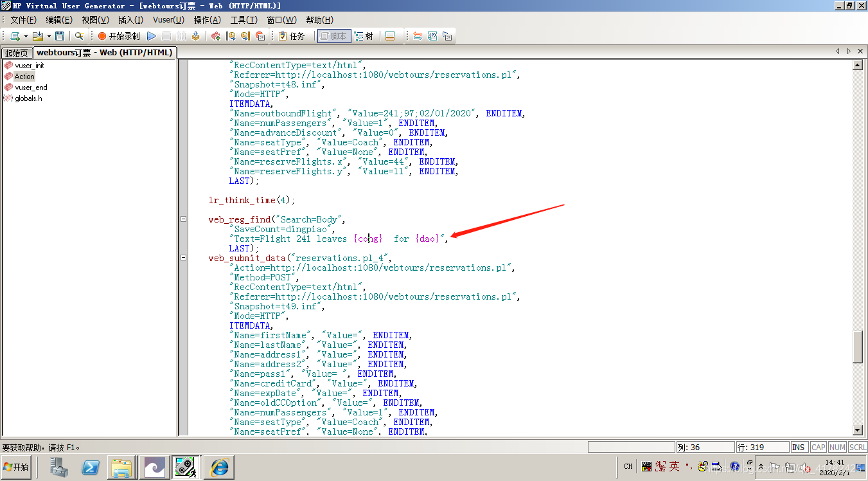Click the compile script icon
This screenshot has height=481, width=868.
pos(195,36)
